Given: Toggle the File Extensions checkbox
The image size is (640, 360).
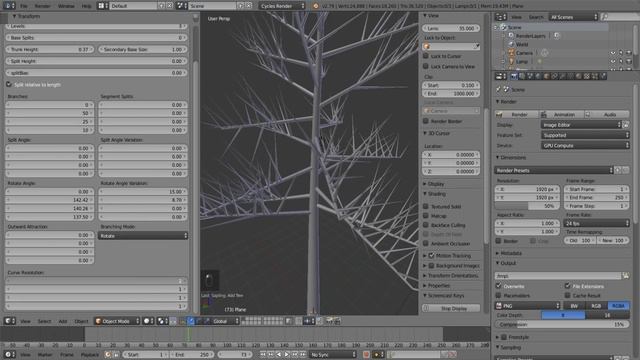Looking at the screenshot, I should 568,286.
